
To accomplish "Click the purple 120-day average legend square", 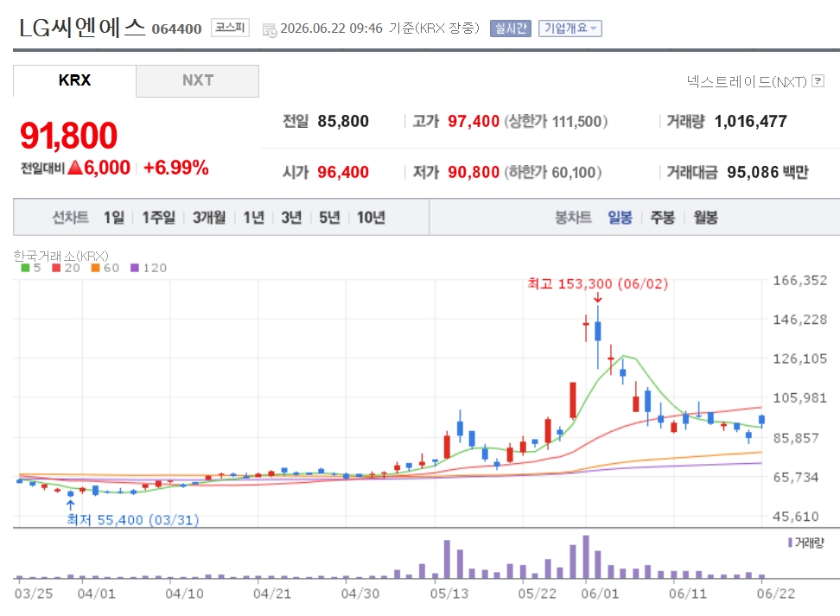I will [135, 268].
